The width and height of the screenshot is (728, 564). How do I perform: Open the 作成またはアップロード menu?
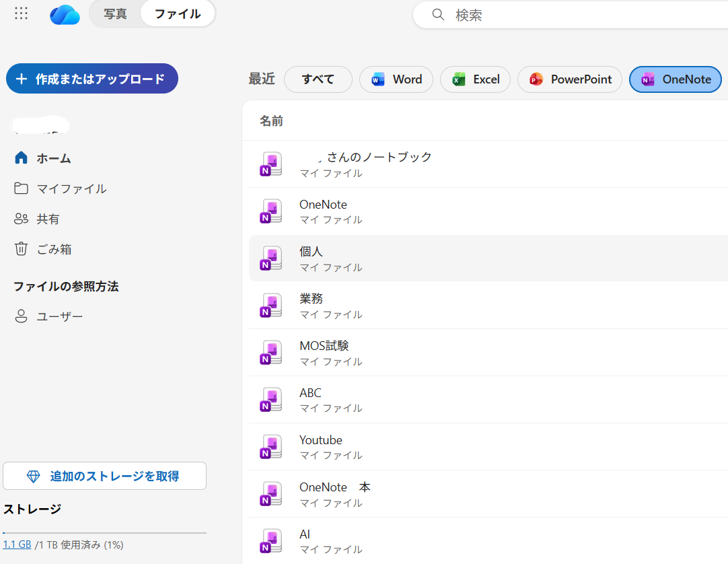[92, 78]
